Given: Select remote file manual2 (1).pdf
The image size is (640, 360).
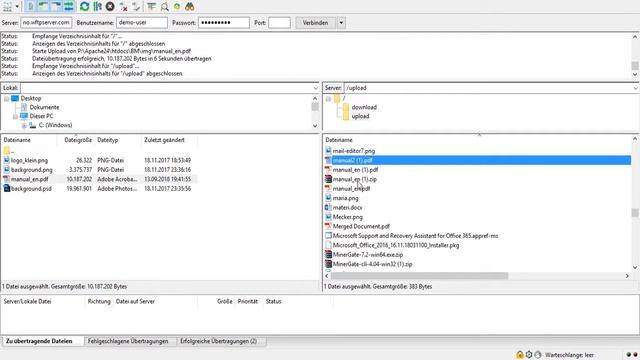Looking at the screenshot, I should click(352, 160).
